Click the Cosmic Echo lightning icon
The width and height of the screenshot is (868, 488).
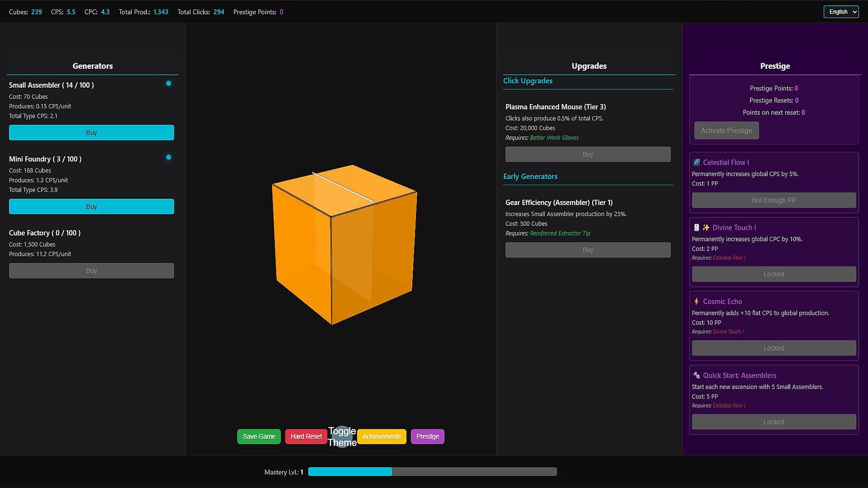pos(696,301)
